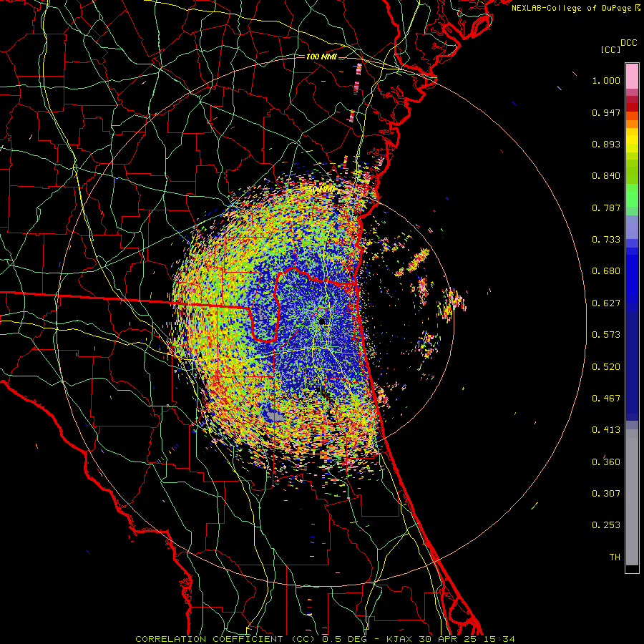Click the 0.680 scale value
This screenshot has width=644, height=644.
click(606, 271)
